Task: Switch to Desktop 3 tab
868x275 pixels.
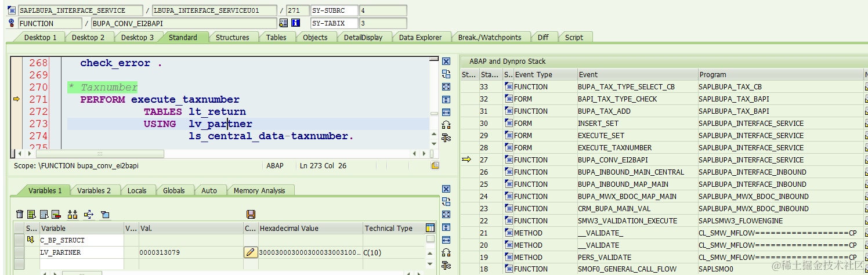Action: tap(138, 37)
